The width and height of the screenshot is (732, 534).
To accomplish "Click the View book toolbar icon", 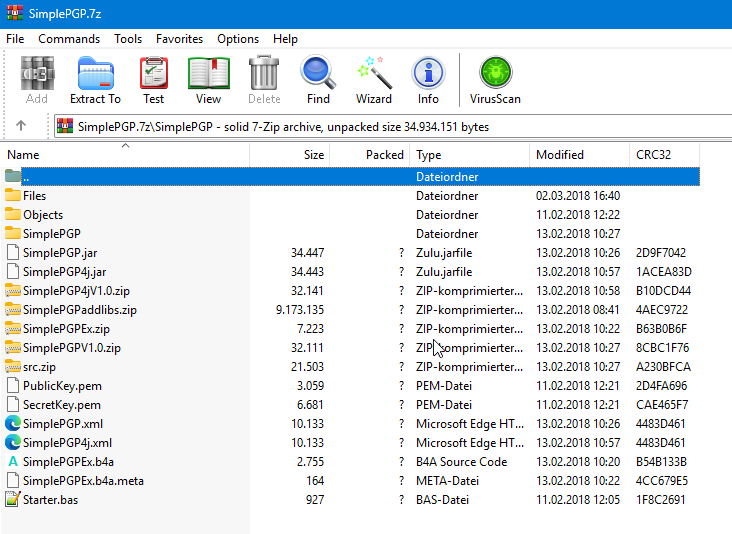I will point(209,73).
